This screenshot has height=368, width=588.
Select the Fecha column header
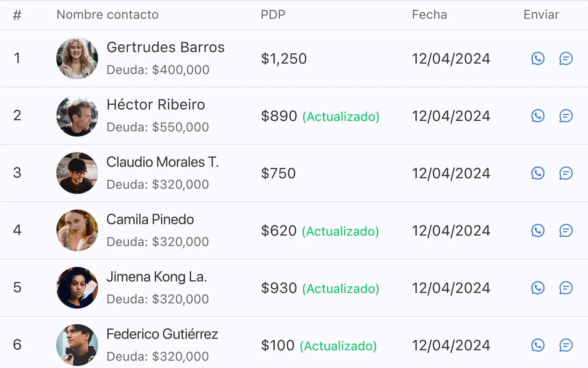(429, 15)
